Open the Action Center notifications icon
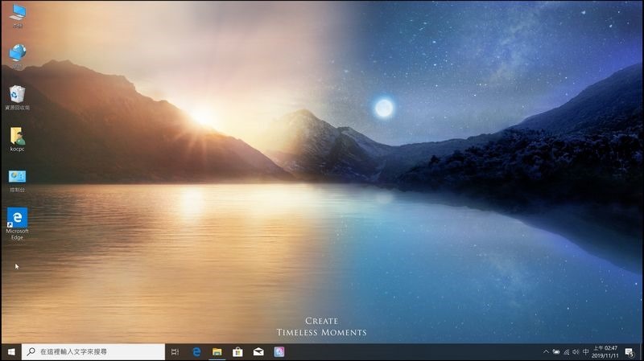 (630, 352)
